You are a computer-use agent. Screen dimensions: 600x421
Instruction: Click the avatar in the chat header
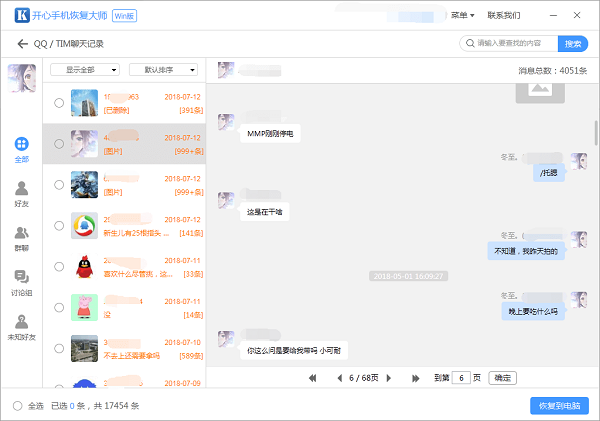pos(226,70)
